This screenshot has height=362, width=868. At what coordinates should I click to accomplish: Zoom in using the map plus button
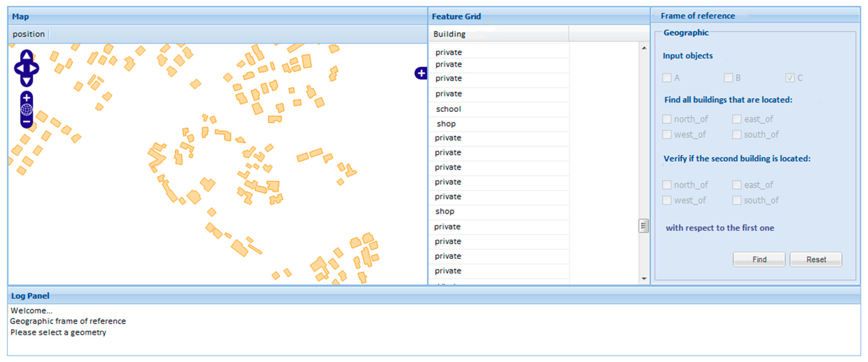27,98
